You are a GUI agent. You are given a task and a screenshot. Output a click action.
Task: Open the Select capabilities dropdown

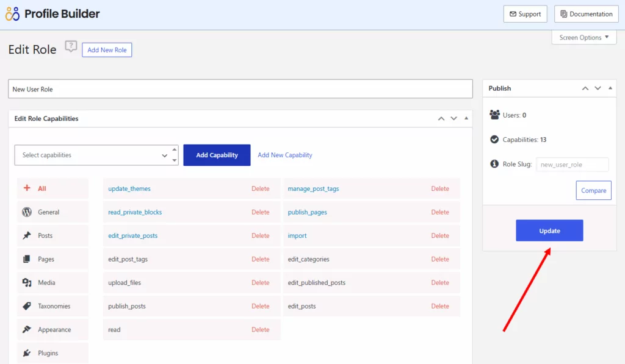pyautogui.click(x=96, y=155)
